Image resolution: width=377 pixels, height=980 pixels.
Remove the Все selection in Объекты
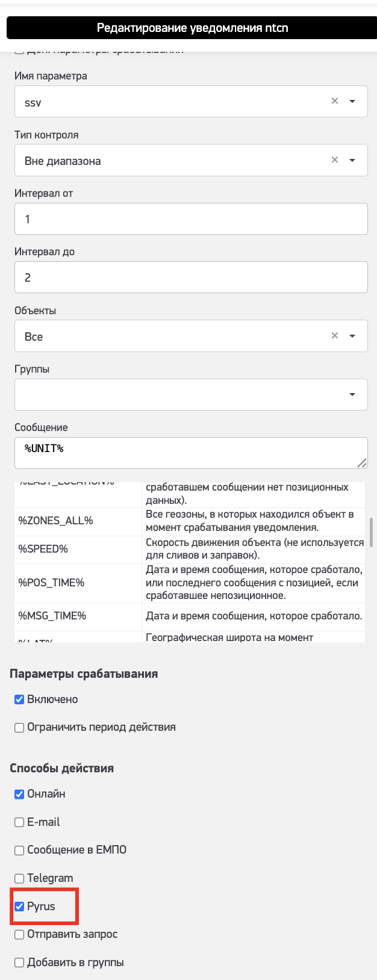point(335,336)
